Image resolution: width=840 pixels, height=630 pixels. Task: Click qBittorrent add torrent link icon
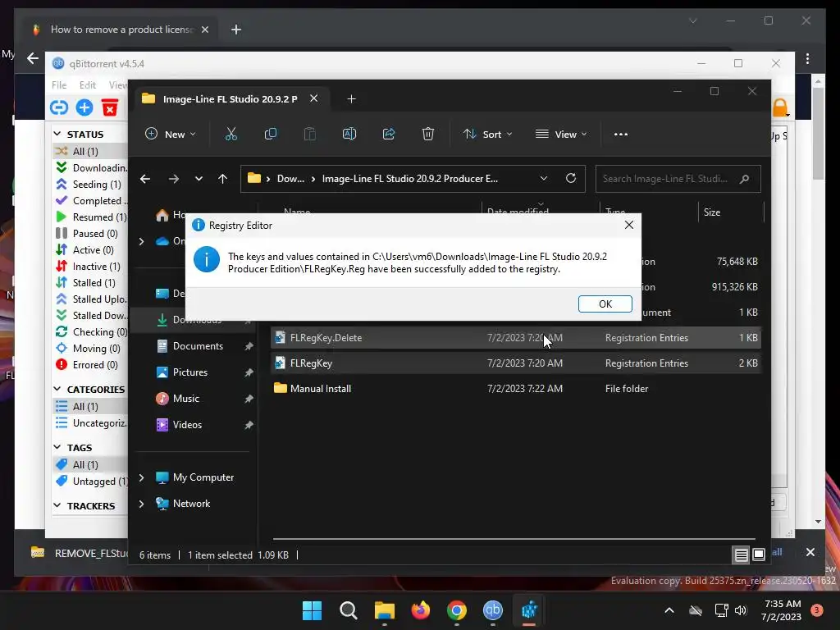point(59,107)
